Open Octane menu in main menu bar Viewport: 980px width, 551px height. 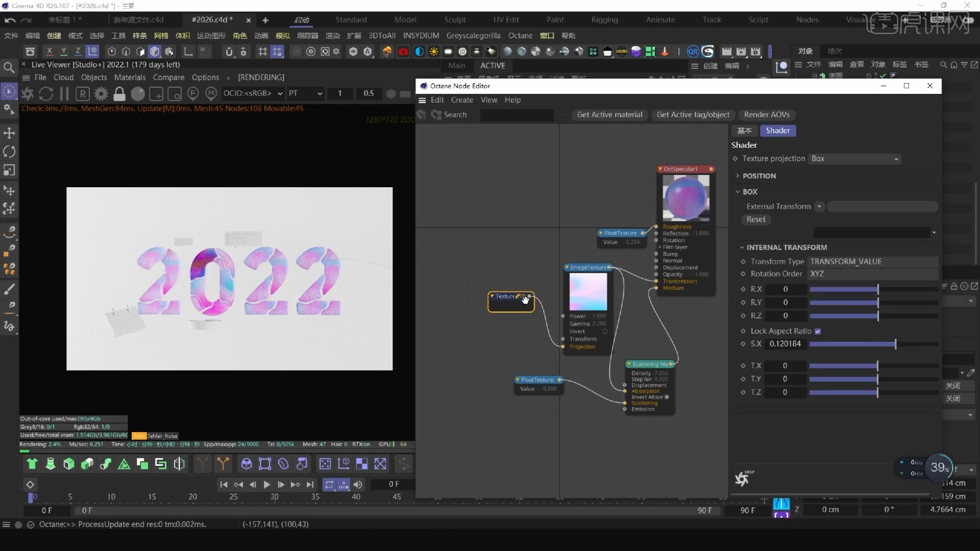point(520,36)
